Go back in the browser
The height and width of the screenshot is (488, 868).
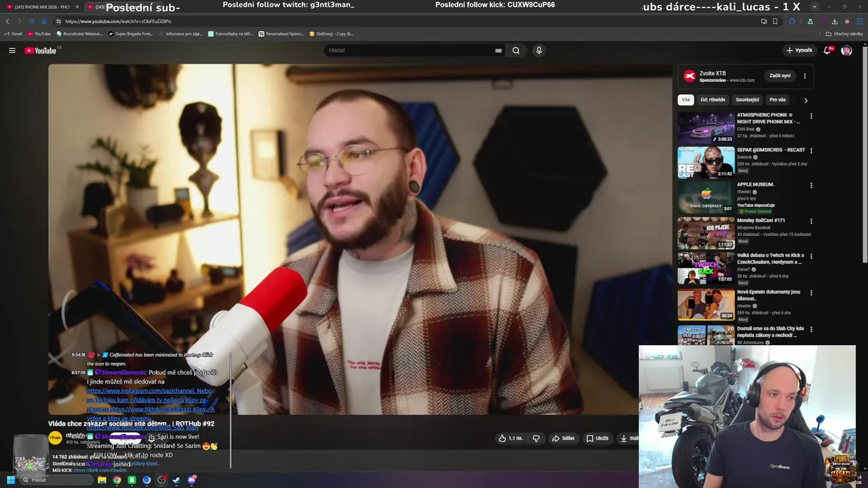click(7, 21)
